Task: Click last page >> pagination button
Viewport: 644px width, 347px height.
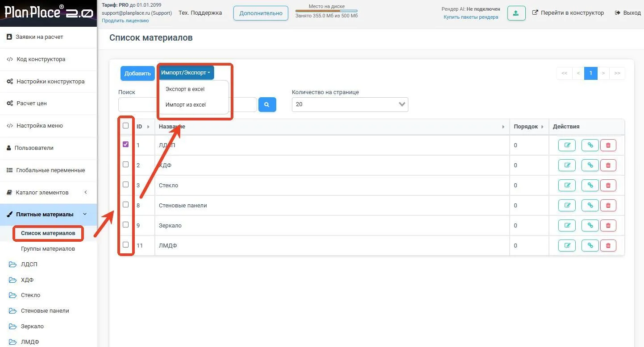Action: [x=617, y=73]
